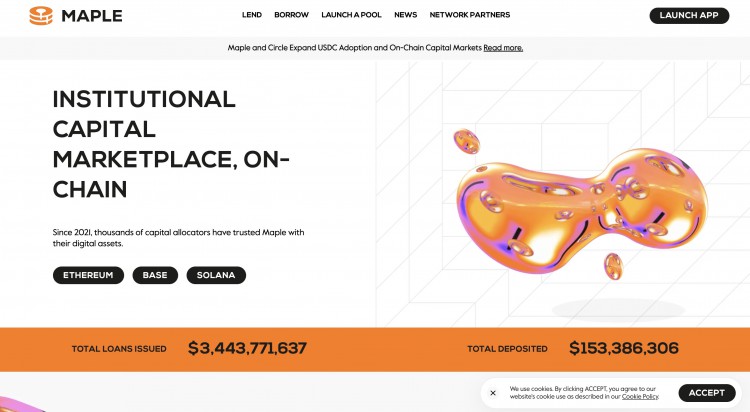Click the small floating orange droplet top
This screenshot has height=412, width=750.
coord(466,141)
